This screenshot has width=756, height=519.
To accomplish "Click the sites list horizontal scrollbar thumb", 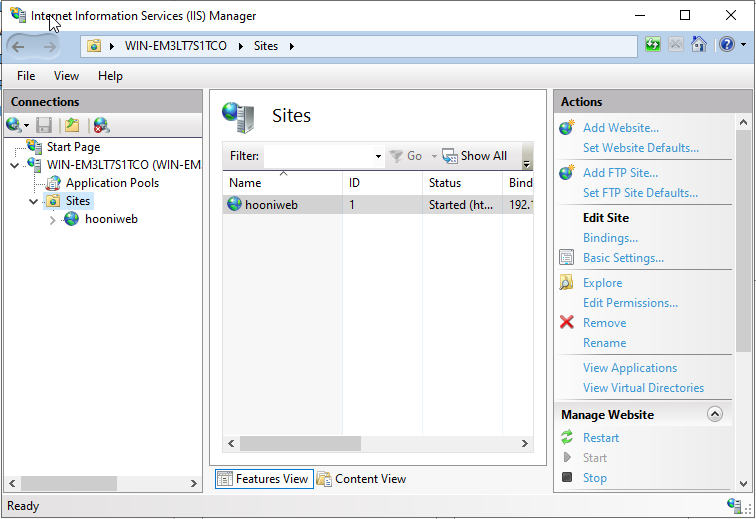I will 300,443.
